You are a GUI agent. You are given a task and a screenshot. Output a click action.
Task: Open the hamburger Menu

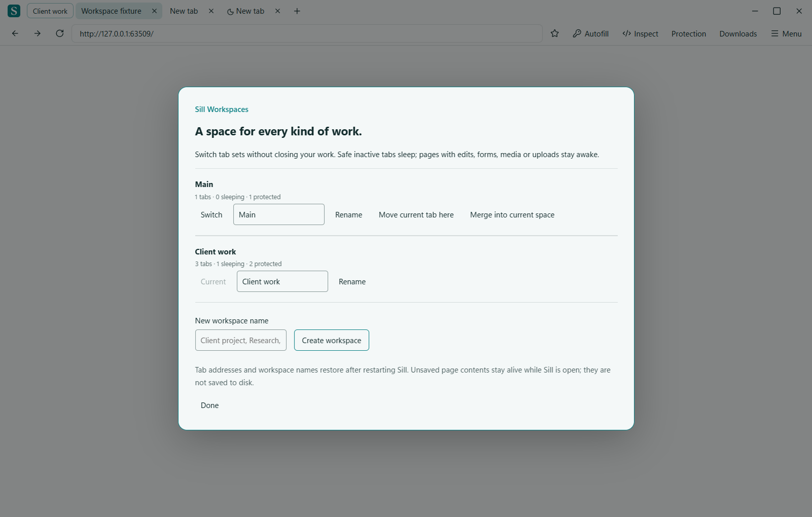(786, 33)
